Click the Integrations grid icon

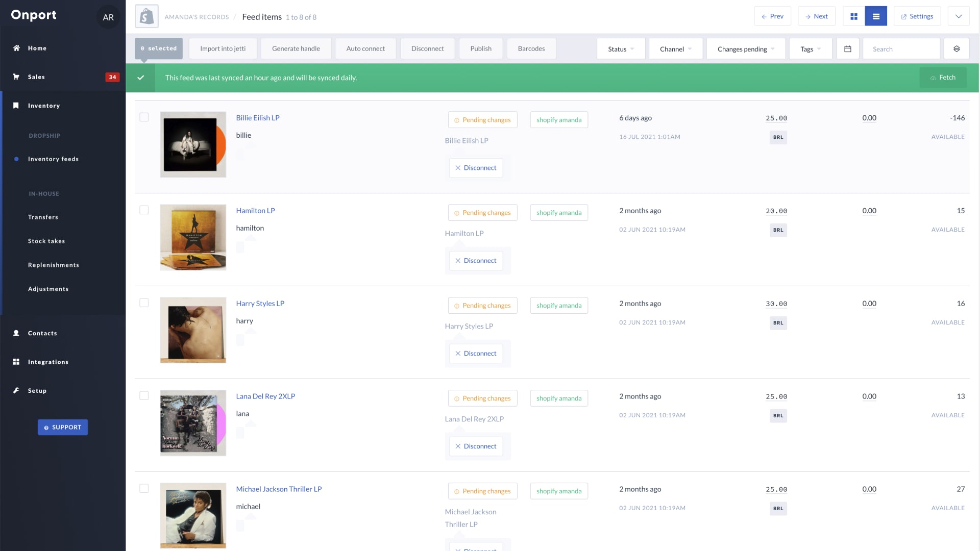tap(16, 362)
